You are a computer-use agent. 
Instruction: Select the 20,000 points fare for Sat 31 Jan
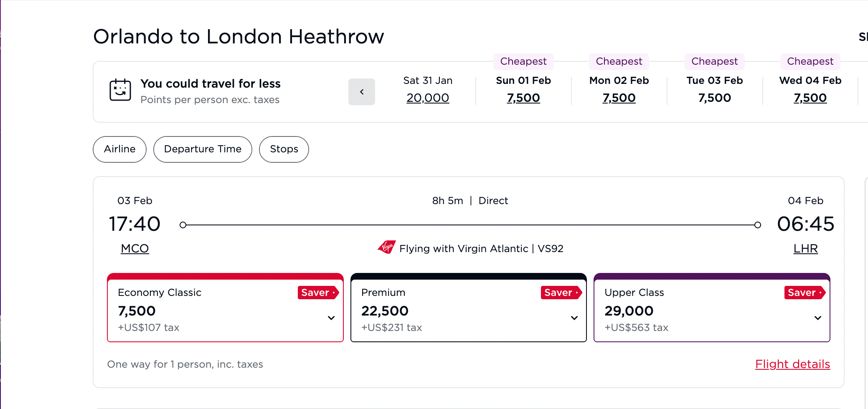(x=428, y=98)
